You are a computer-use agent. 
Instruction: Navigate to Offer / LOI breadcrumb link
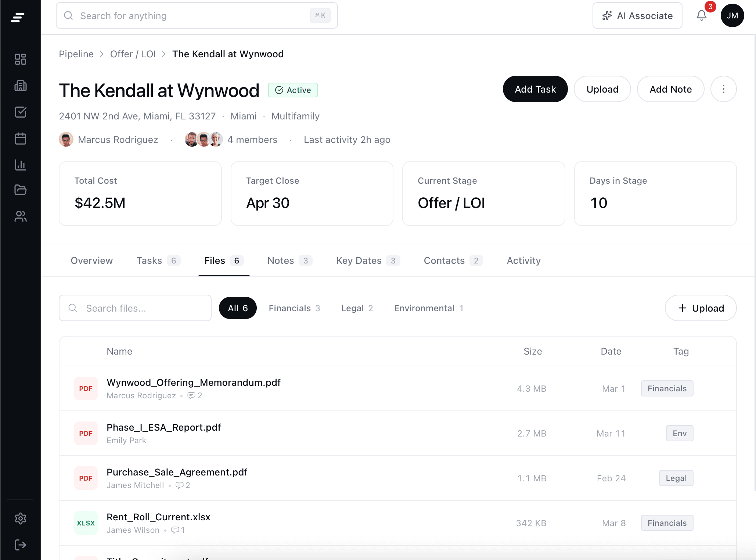(x=133, y=54)
